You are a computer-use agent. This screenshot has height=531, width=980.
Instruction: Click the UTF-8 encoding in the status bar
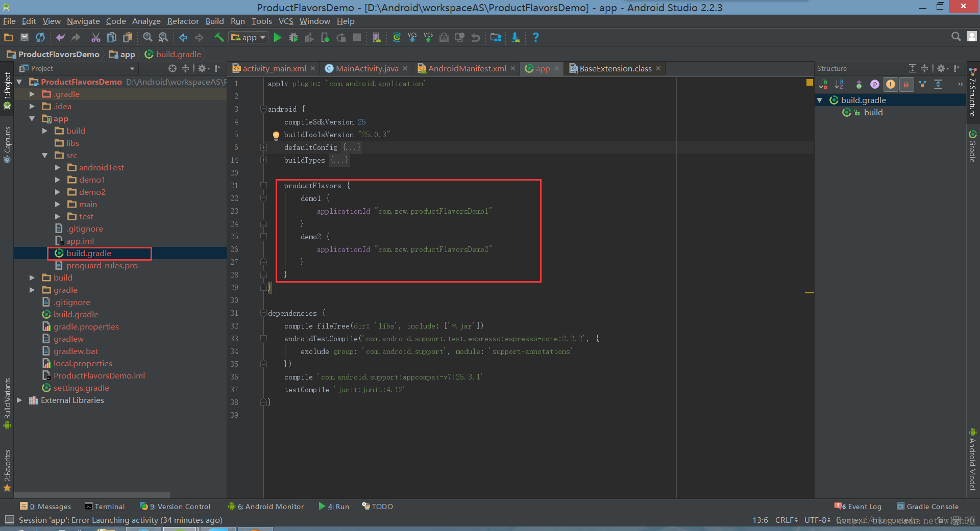[x=818, y=520]
